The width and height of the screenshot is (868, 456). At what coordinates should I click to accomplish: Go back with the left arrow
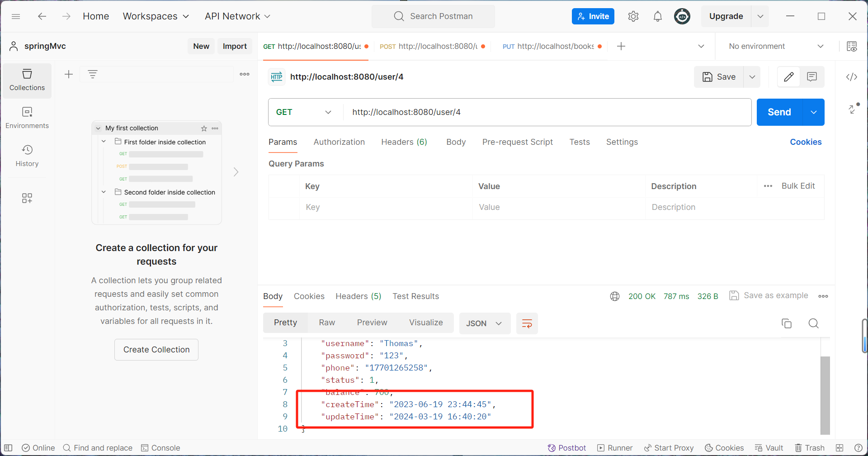click(42, 16)
